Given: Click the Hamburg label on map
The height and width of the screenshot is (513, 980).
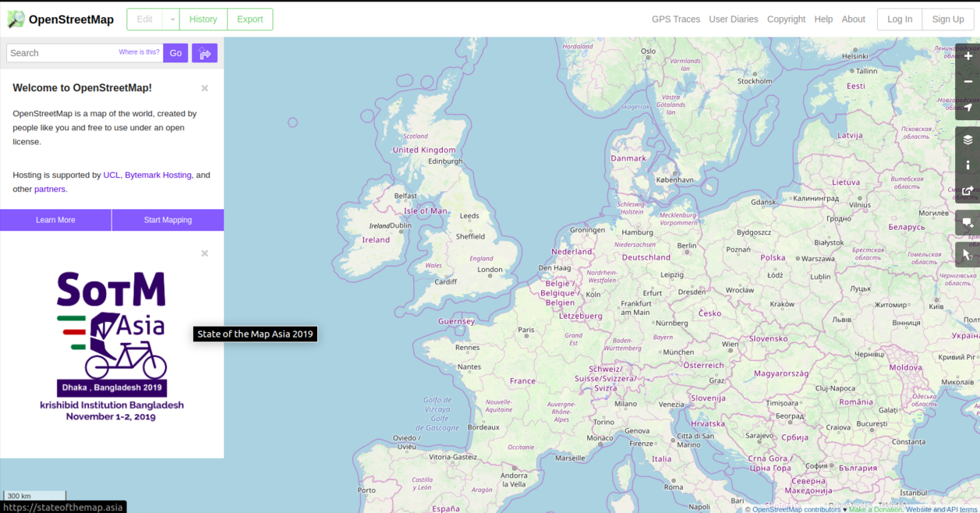Looking at the screenshot, I should pyautogui.click(x=637, y=232).
